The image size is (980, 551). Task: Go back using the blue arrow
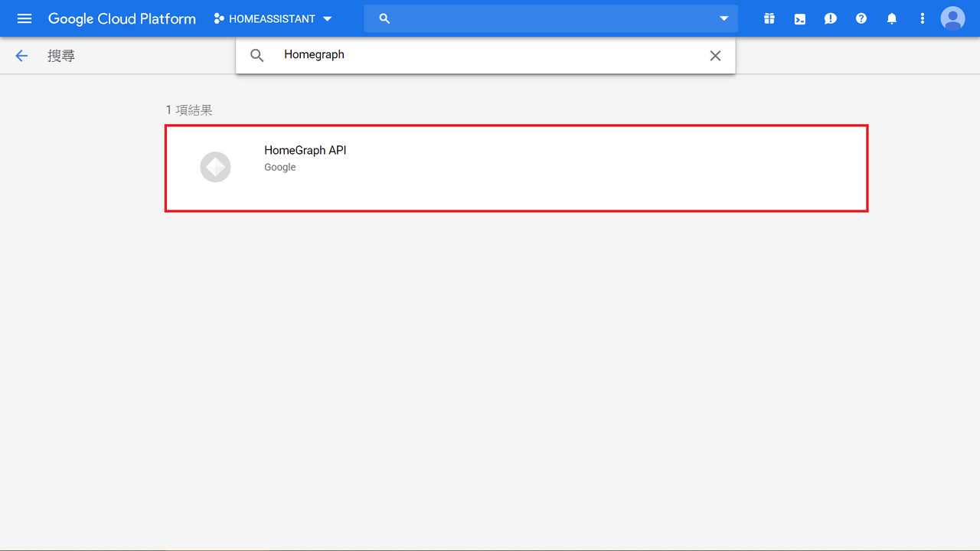(x=21, y=56)
